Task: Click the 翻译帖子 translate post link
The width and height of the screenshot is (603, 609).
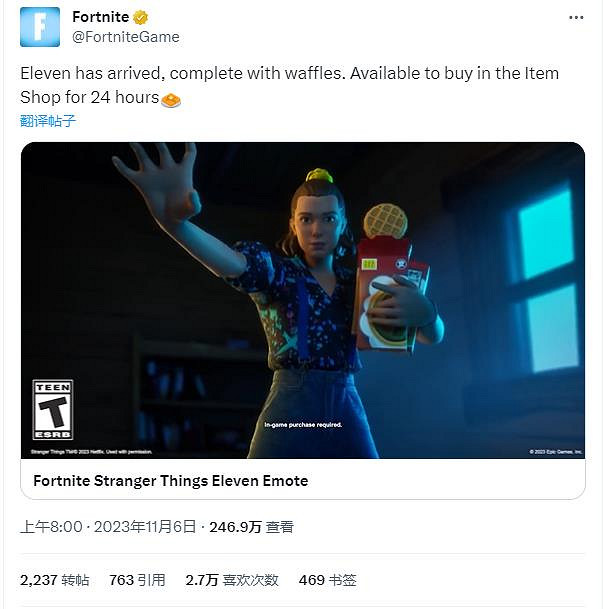Action: pos(48,121)
